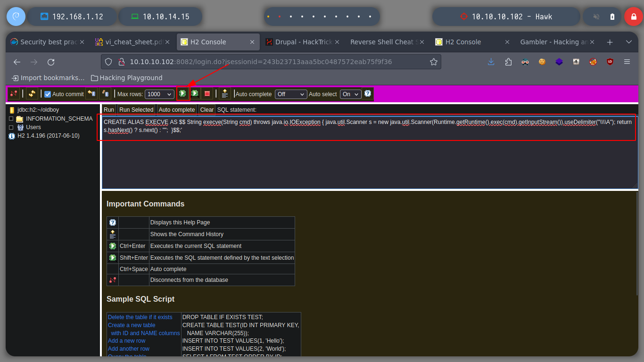This screenshot has width=644, height=362.
Task: Open a new browser tab
Action: [610, 42]
